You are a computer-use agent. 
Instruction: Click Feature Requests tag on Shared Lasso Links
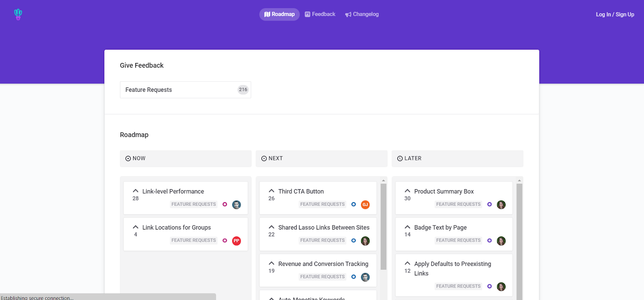(x=322, y=241)
